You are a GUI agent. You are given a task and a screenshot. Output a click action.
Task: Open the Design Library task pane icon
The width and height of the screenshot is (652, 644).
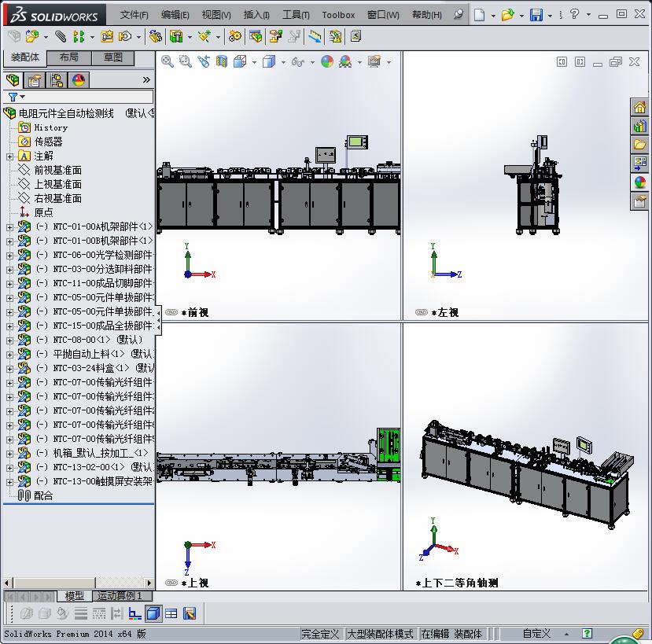pos(639,126)
